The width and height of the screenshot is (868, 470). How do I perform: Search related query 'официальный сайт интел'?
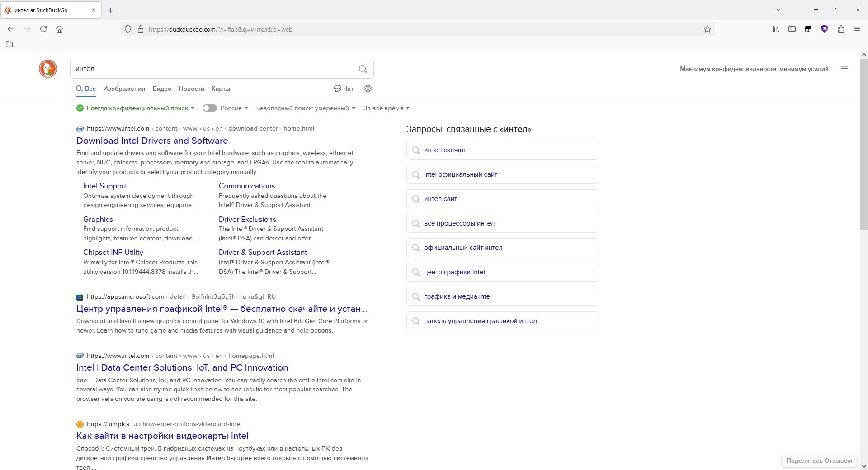pyautogui.click(x=503, y=248)
